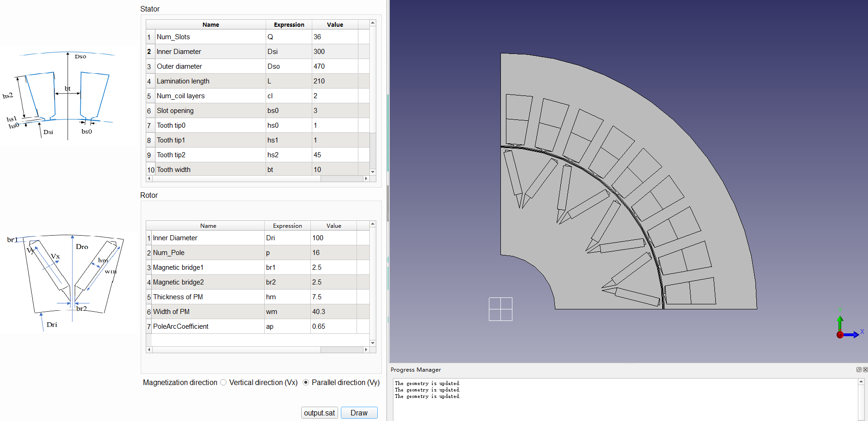Click Rotor table Name column header
Viewport: 868px width, 421px height.
pyautogui.click(x=208, y=225)
